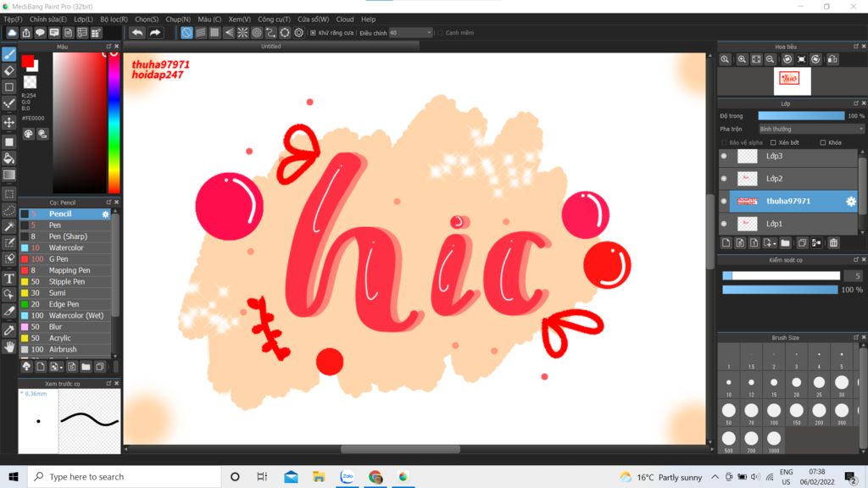Select the Eyedropper tool
This screenshot has width=868, height=488.
click(8, 330)
